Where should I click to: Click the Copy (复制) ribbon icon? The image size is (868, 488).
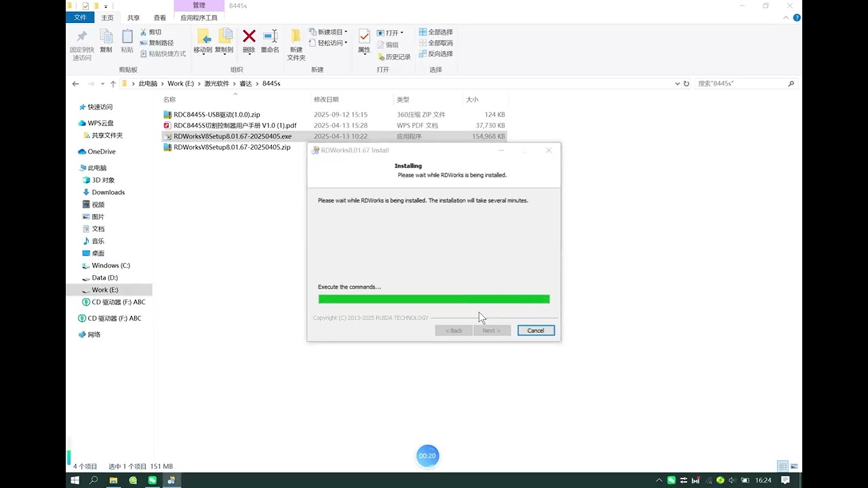106,41
